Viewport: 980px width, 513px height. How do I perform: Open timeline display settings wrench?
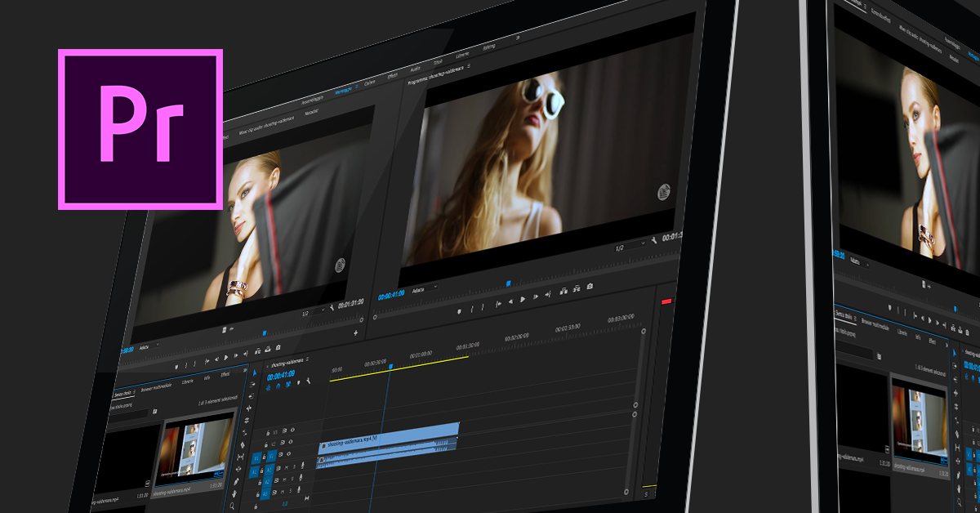[x=308, y=381]
